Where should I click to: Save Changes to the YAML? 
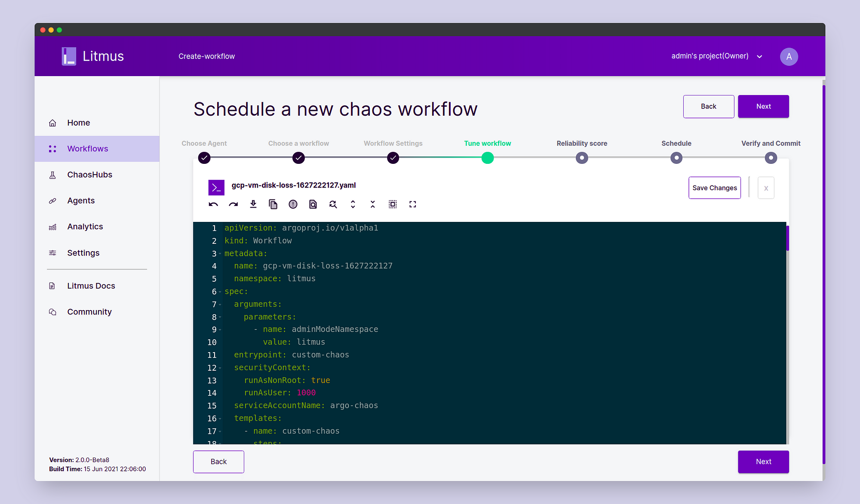pos(715,188)
